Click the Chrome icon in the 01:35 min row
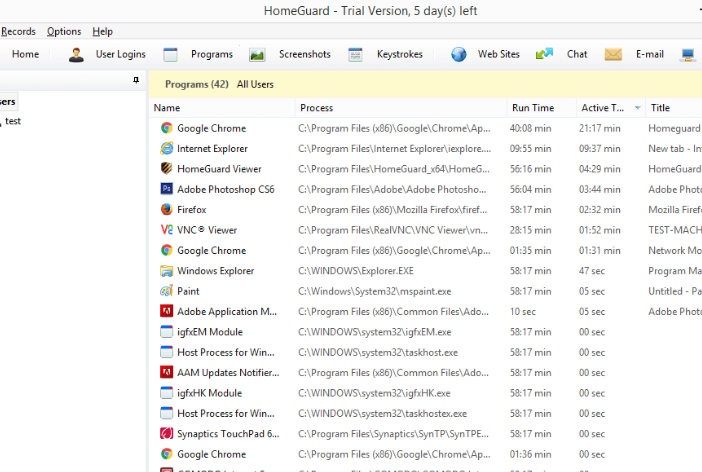702x472 pixels. 167,250
